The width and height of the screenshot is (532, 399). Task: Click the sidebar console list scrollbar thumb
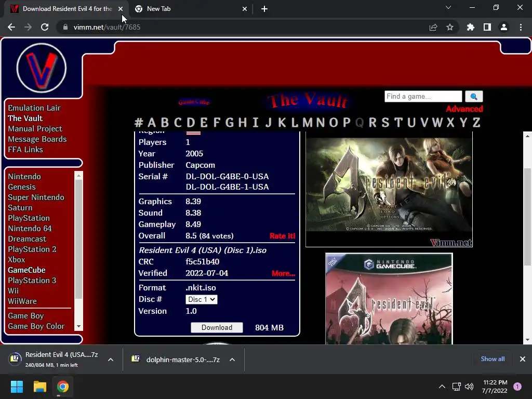pyautogui.click(x=79, y=239)
